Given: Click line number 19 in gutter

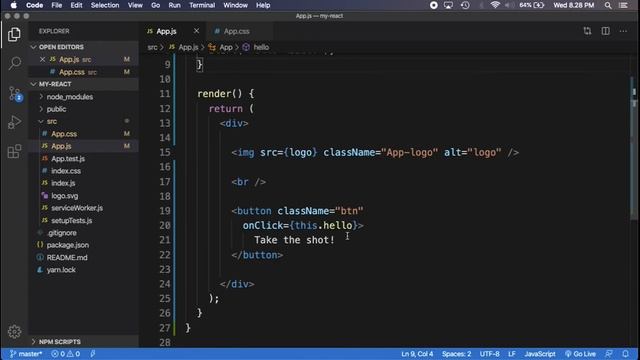Looking at the screenshot, I should tap(165, 211).
